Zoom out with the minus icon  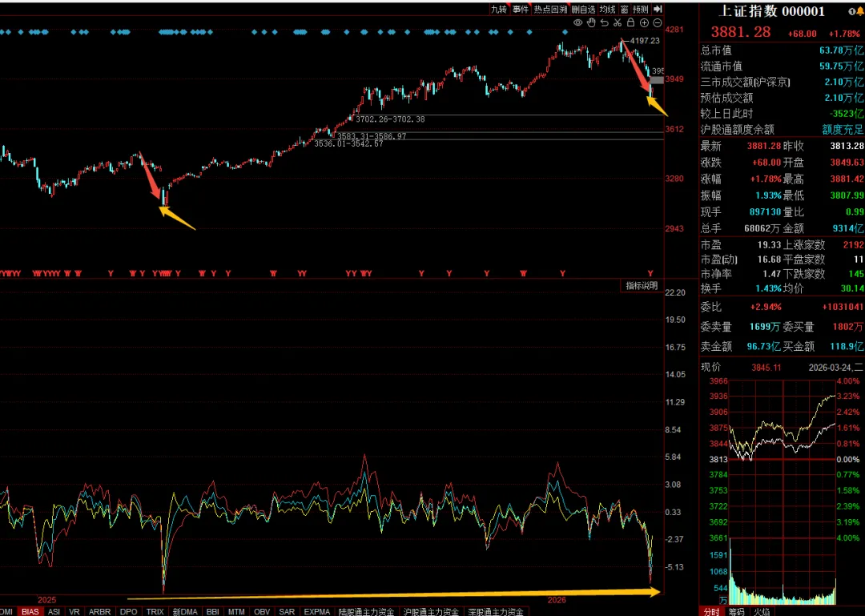pyautogui.click(x=657, y=22)
